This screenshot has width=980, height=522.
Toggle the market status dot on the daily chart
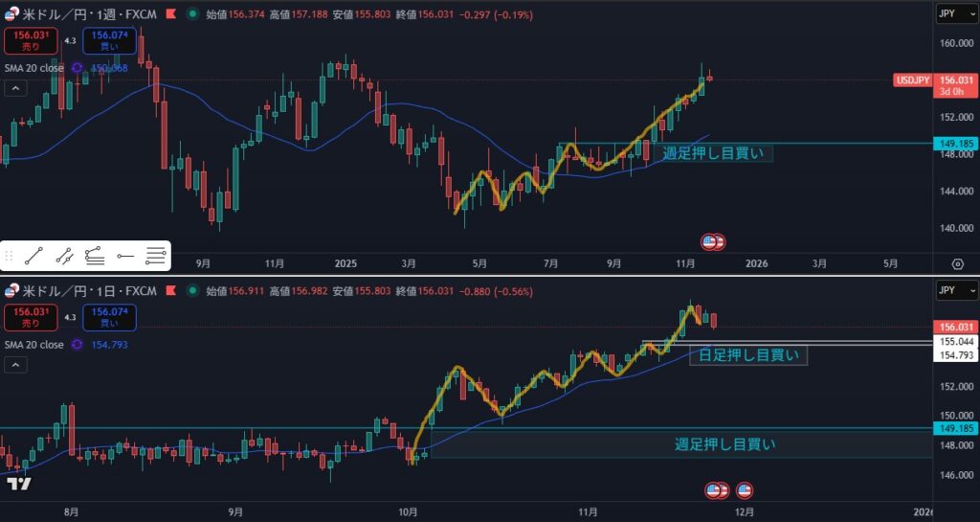pyautogui.click(x=195, y=291)
